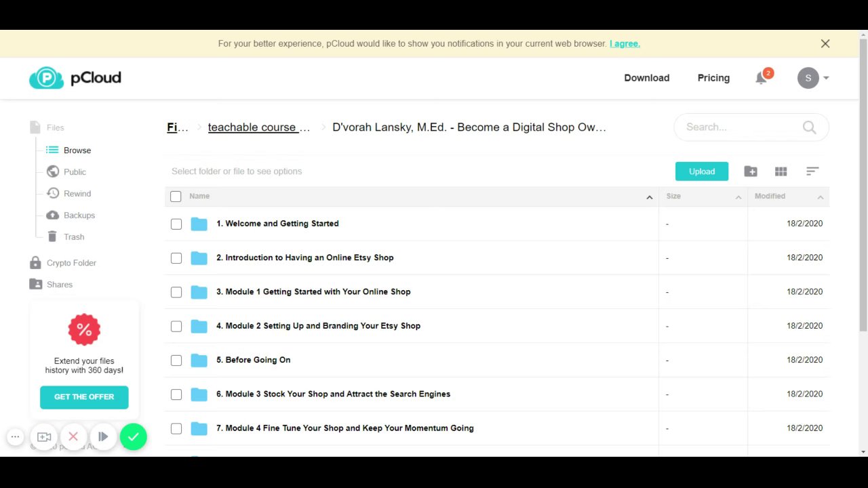This screenshot has width=868, height=488.
Task: Go to the root Files breadcrumb
Action: [178, 127]
